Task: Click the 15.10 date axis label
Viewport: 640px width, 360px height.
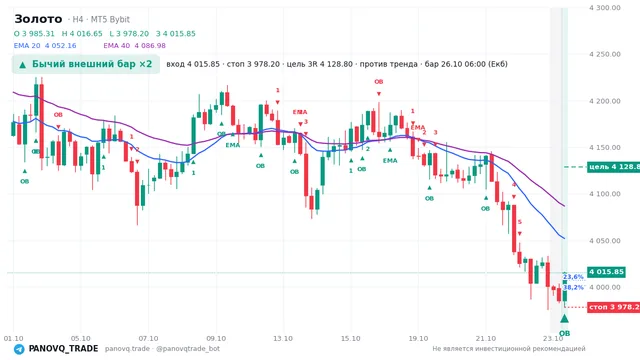Action: click(351, 338)
